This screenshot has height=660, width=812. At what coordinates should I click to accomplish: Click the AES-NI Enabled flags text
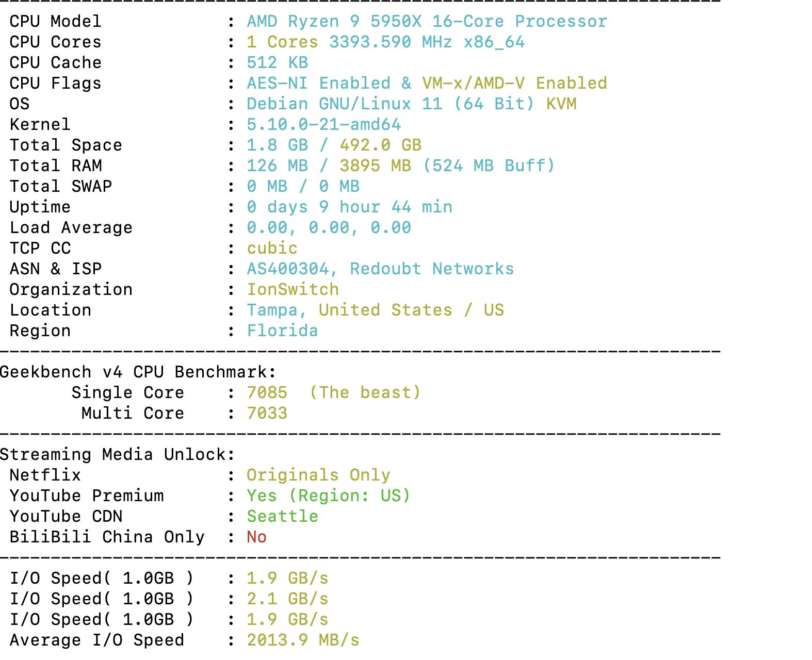tap(318, 84)
